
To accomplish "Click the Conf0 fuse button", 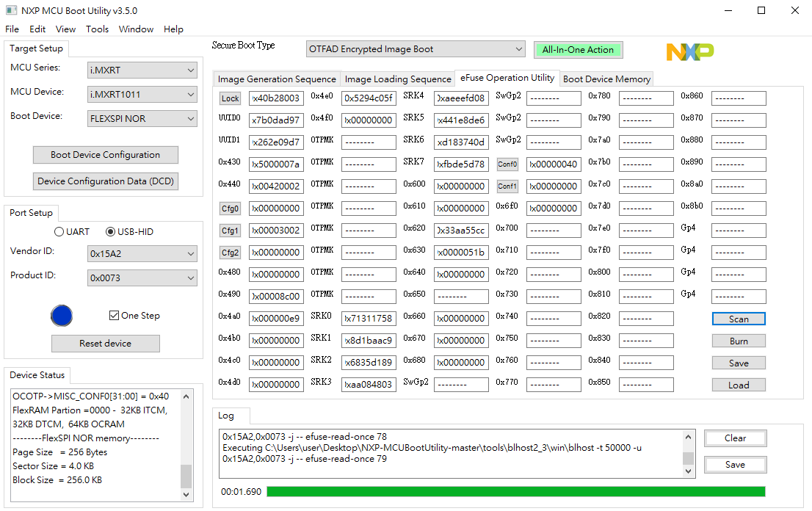I will point(507,164).
